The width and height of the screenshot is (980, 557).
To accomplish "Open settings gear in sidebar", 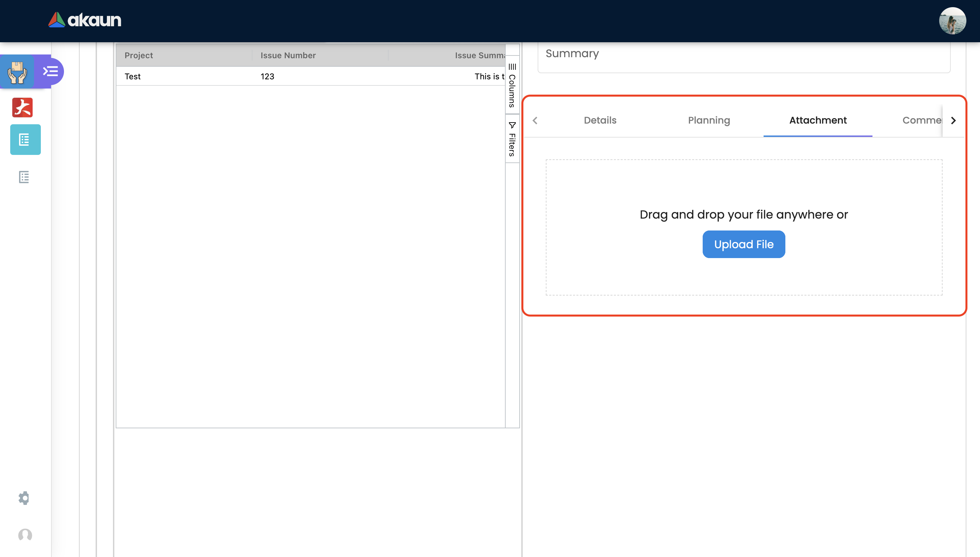I will click(24, 498).
